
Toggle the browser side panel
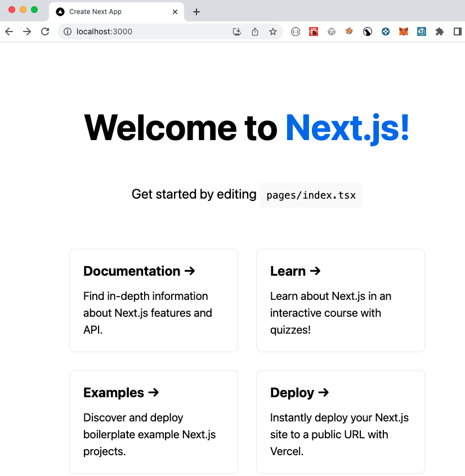pyautogui.click(x=458, y=32)
